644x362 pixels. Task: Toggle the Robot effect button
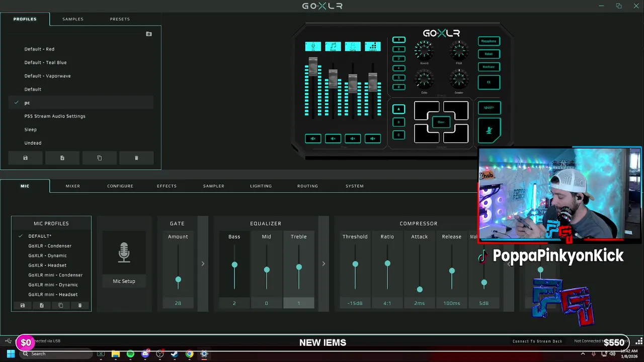pyautogui.click(x=489, y=54)
